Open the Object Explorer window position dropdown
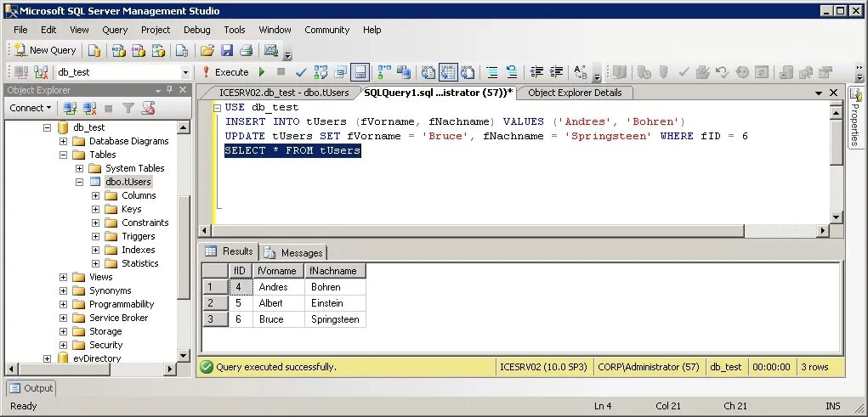Image resolution: width=868 pixels, height=417 pixels. tap(158, 90)
